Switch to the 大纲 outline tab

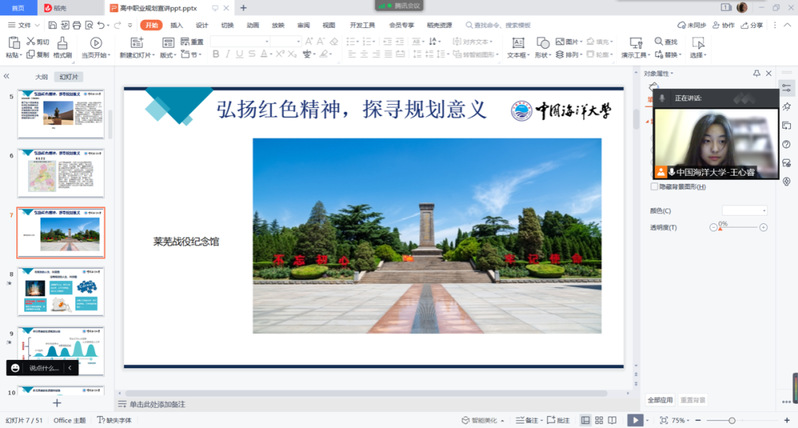[x=41, y=76]
